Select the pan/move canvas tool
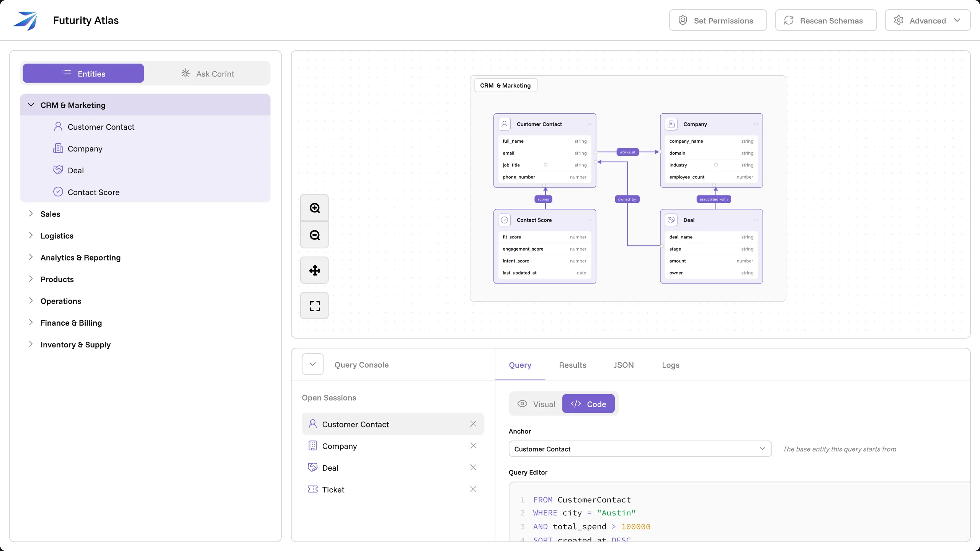Screen dimensions: 980x551 point(314,271)
